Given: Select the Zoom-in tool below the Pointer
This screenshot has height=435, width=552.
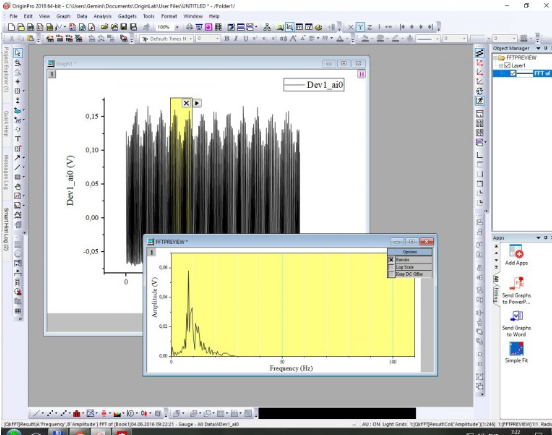Looking at the screenshot, I should [18, 63].
